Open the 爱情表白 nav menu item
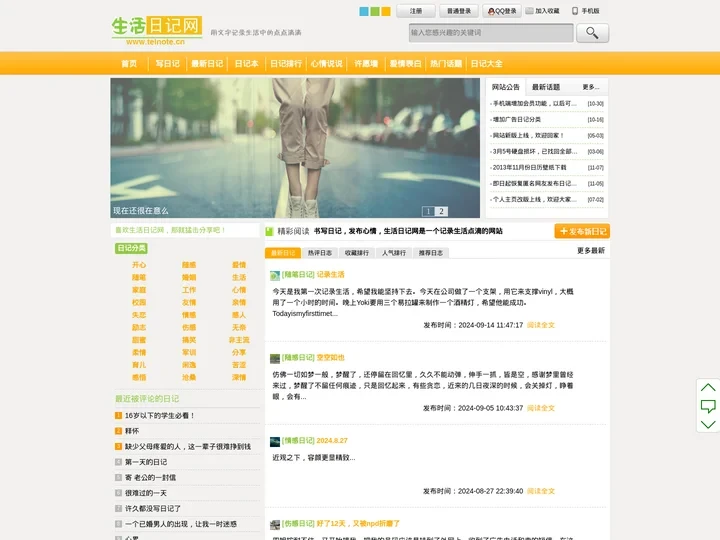The image size is (720, 540). coord(405,63)
